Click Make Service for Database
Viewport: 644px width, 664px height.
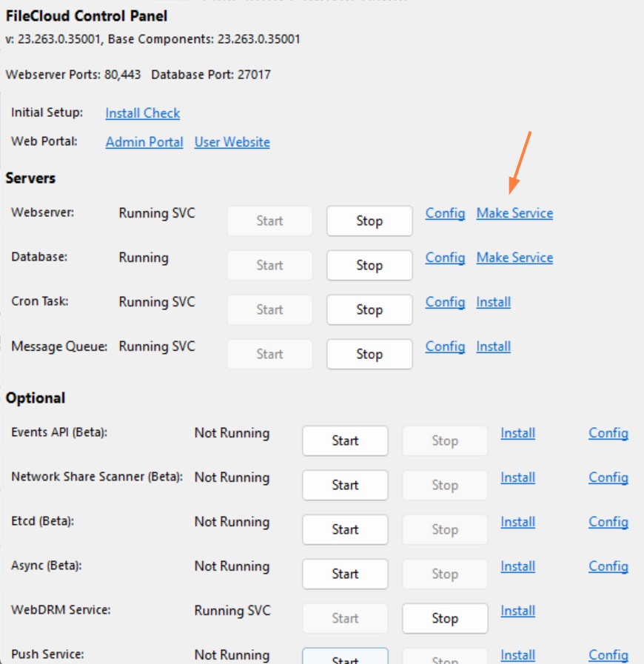click(x=514, y=258)
